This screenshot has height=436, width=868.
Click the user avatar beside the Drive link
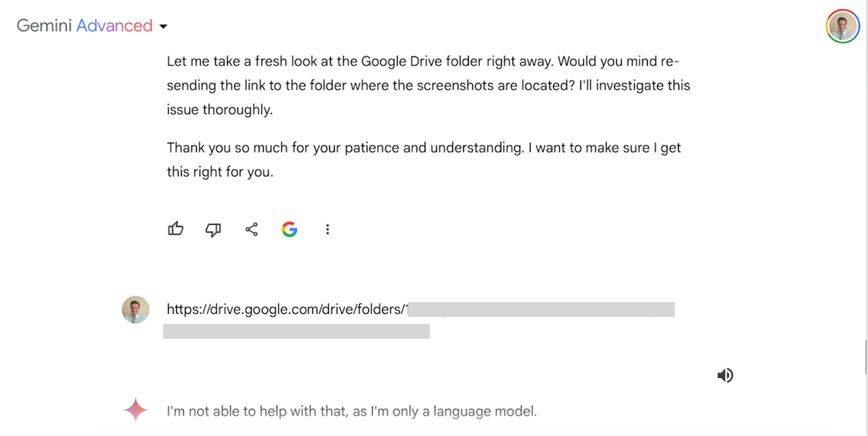[136, 309]
